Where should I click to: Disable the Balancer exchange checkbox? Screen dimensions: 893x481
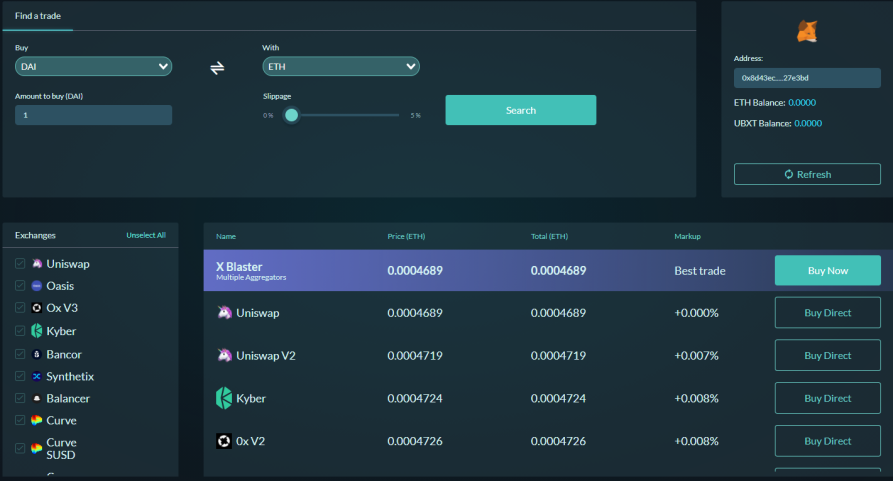[20, 398]
